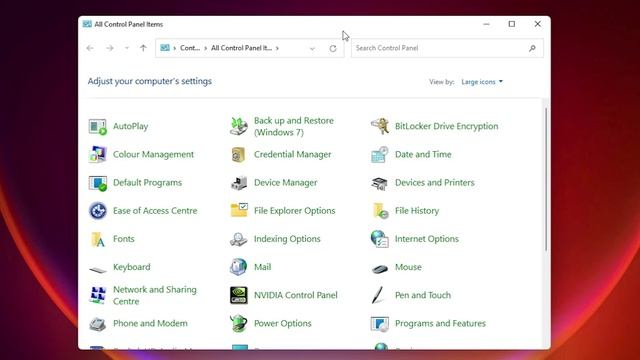The image size is (640, 360).
Task: Open Credential Manager safe icon
Action: (x=238, y=155)
